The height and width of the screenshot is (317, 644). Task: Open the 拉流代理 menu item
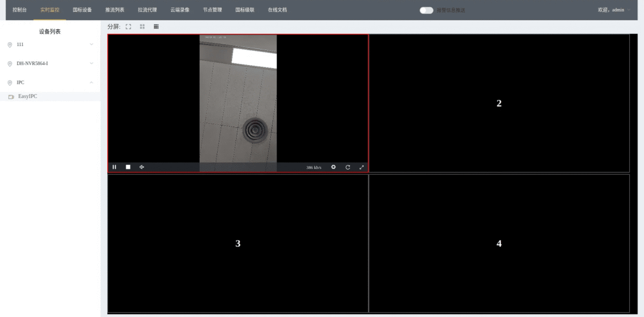pos(147,10)
